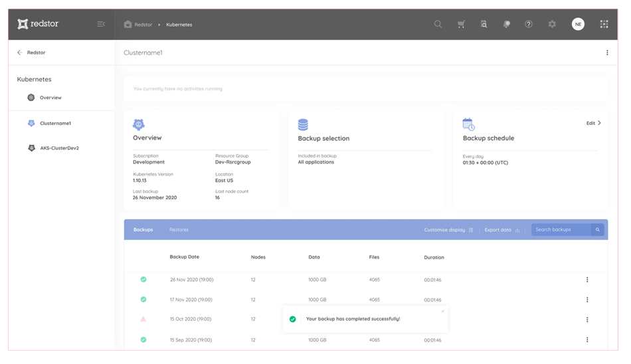Open the help question mark icon
631x364 pixels.
(x=529, y=24)
